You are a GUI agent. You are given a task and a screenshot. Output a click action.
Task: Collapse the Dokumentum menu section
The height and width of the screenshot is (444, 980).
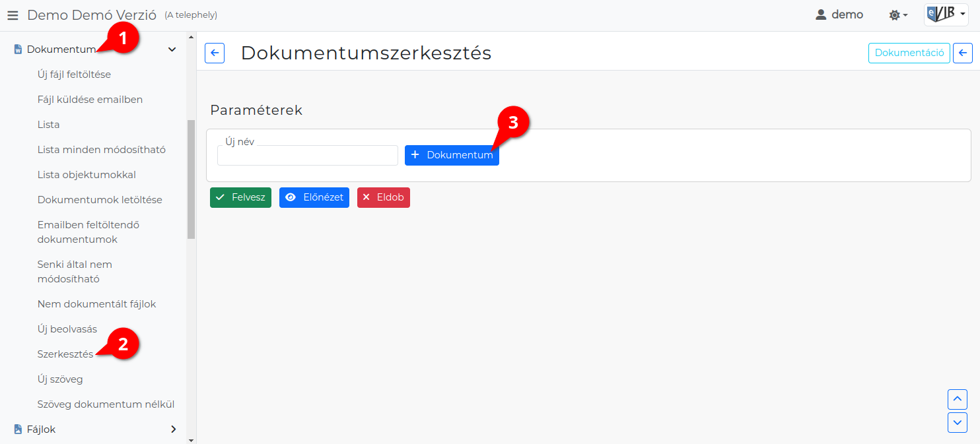(172, 49)
